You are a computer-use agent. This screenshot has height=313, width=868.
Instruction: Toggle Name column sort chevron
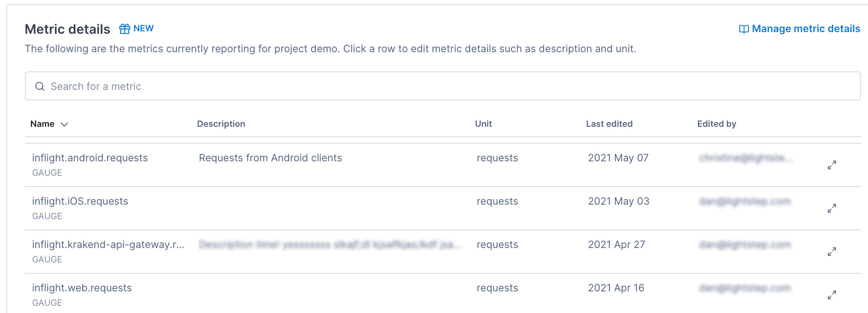[x=64, y=124]
